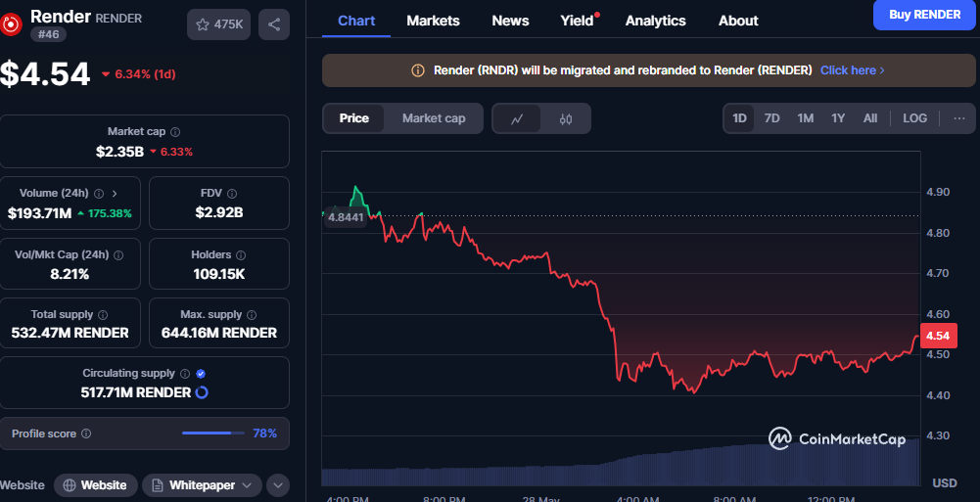980x502 pixels.
Task: Set chart range to 1M
Action: [805, 118]
